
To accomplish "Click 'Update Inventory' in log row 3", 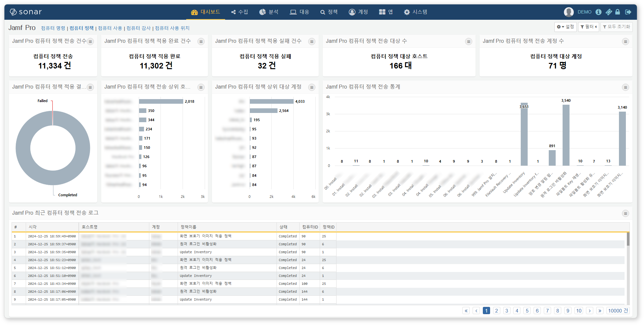I will coord(196,252).
